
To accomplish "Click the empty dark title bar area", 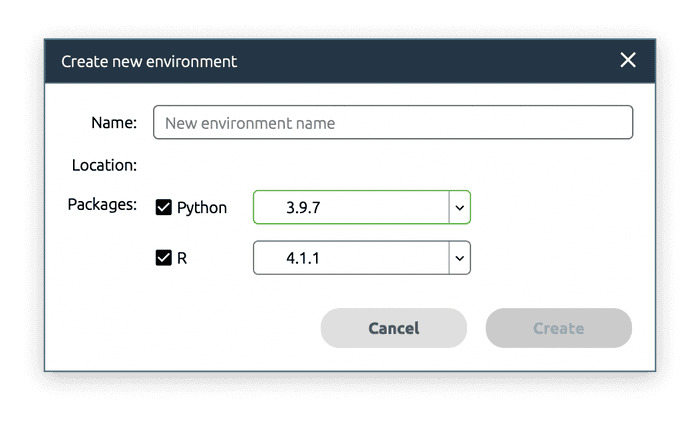I will click(420, 61).
